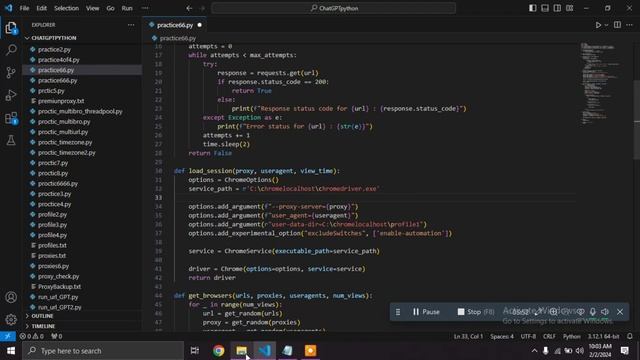Open the Source Control view
The image size is (640, 360).
pos(11,73)
